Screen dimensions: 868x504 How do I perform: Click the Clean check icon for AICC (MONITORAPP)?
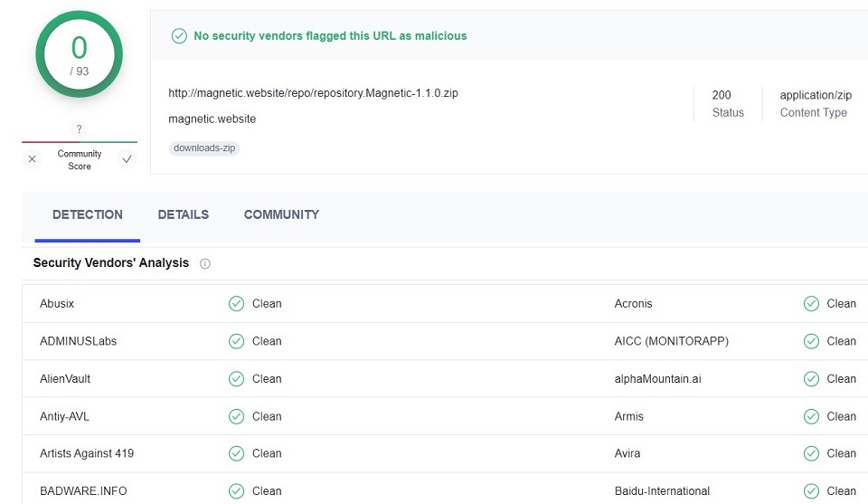(812, 341)
